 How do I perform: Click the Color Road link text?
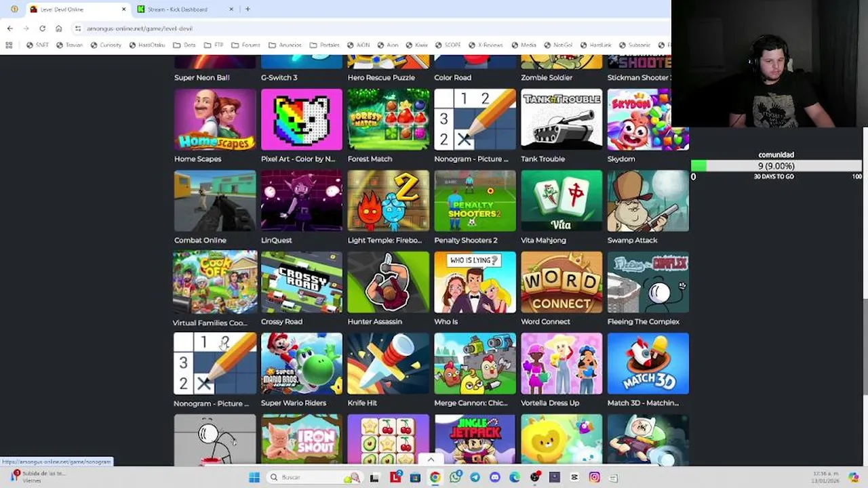[x=452, y=77]
